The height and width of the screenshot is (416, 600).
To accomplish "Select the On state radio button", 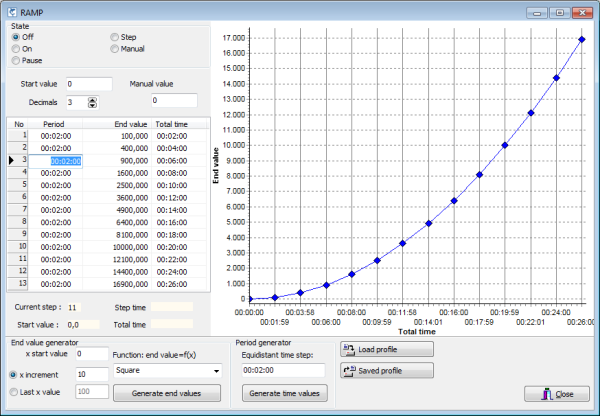I will pos(15,48).
